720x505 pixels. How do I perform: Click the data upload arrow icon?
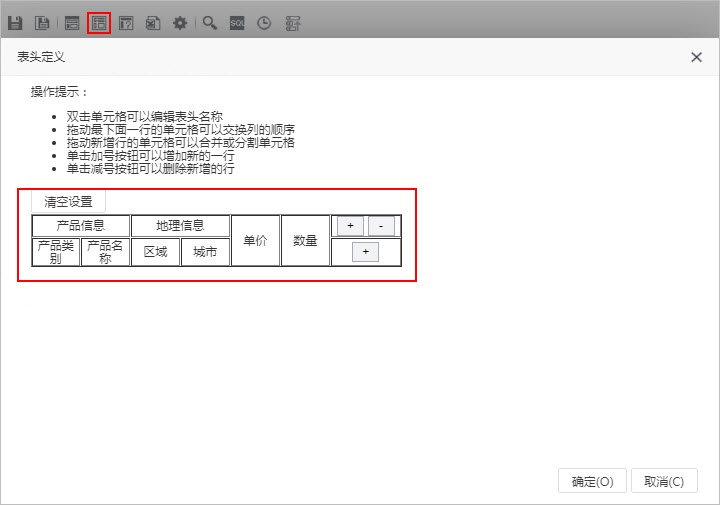293,23
